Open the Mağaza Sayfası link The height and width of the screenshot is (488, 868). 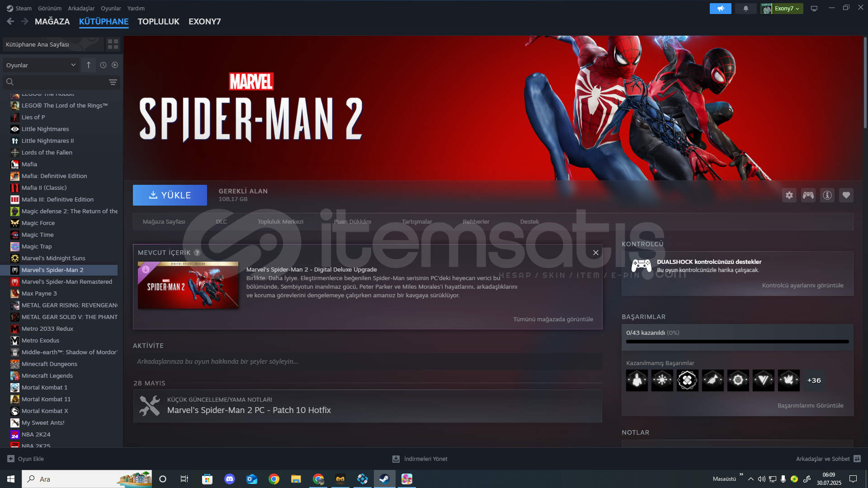click(x=164, y=221)
